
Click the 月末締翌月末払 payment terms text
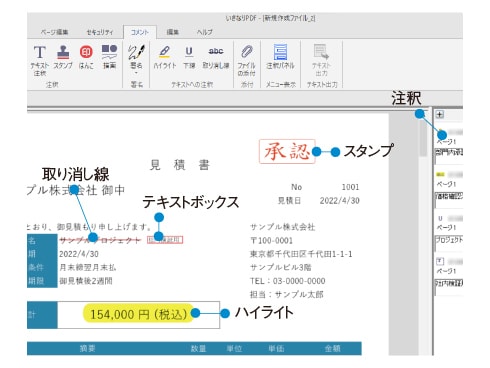[88, 267]
